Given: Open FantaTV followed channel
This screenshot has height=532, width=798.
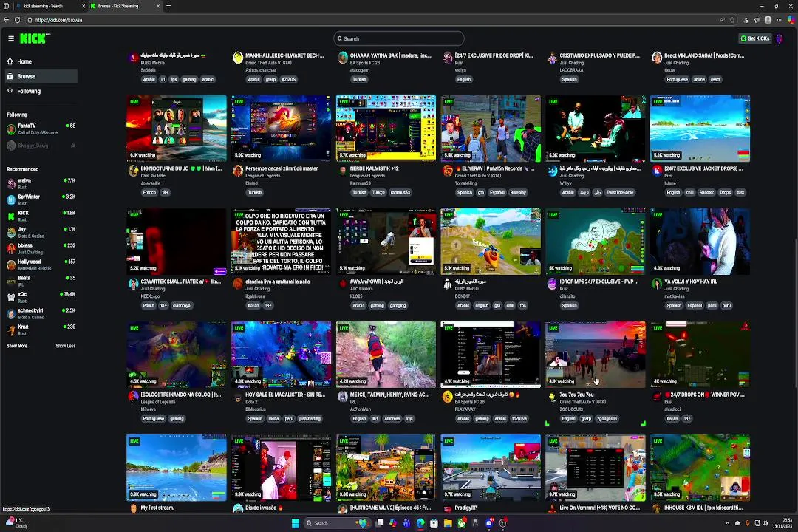Looking at the screenshot, I should 41,129.
